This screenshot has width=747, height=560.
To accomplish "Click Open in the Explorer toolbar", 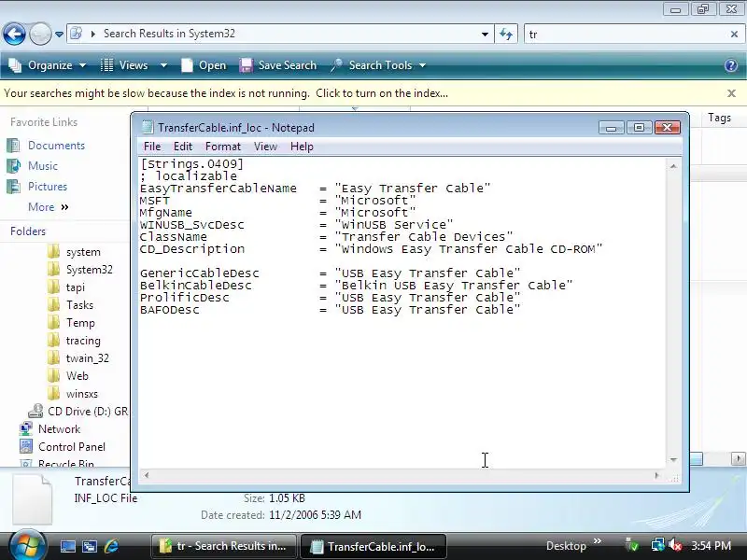I will (x=204, y=65).
